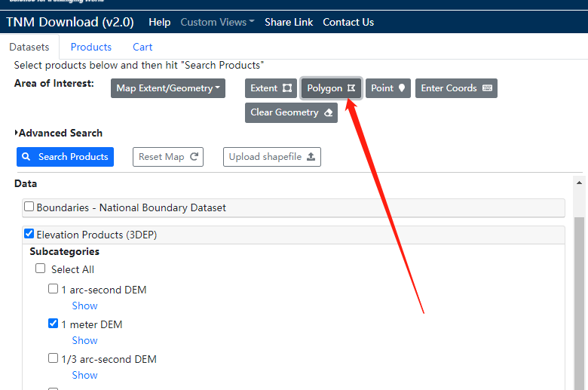Select the Datasets tab
Image resolution: width=588 pixels, height=390 pixels.
coord(29,47)
